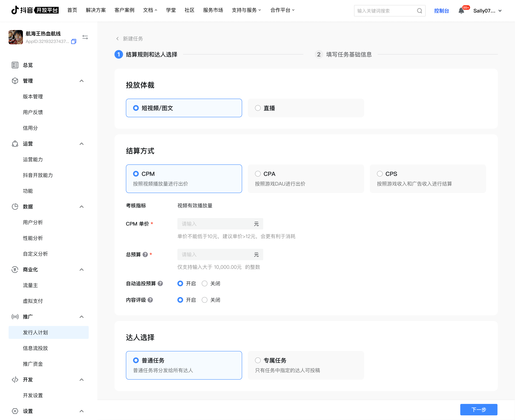Collapse the 数据 sidebar section
This screenshot has height=420, width=515.
(x=82, y=207)
